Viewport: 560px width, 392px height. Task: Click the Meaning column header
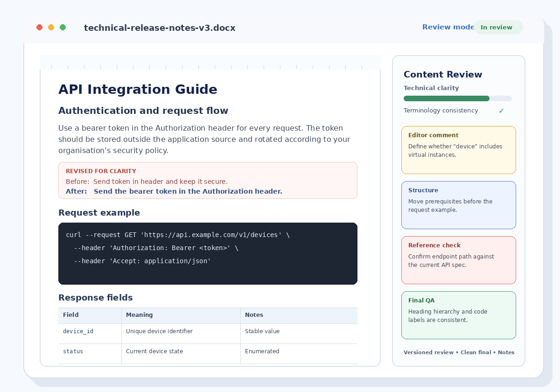(181, 315)
